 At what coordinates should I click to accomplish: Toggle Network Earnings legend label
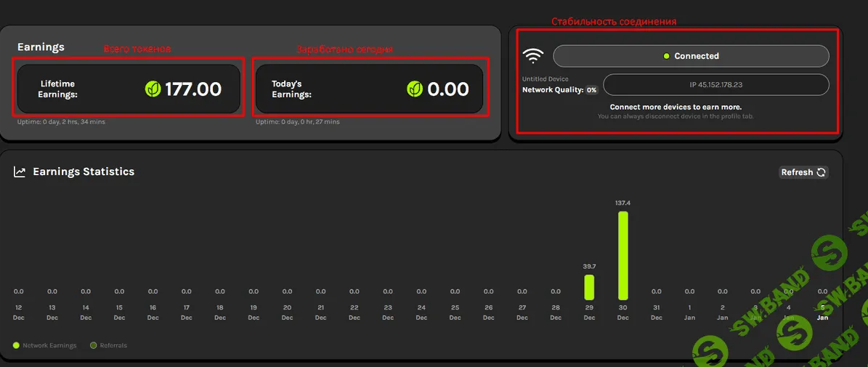(49, 345)
